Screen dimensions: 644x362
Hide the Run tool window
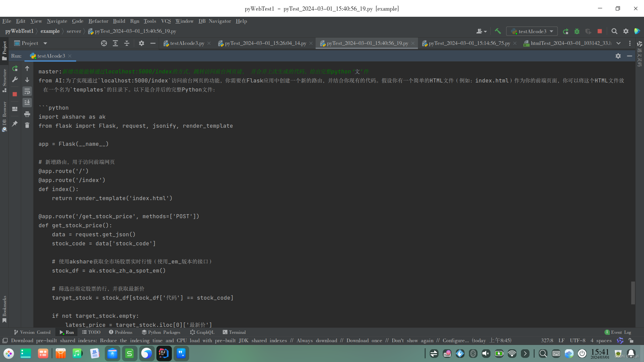click(x=630, y=56)
